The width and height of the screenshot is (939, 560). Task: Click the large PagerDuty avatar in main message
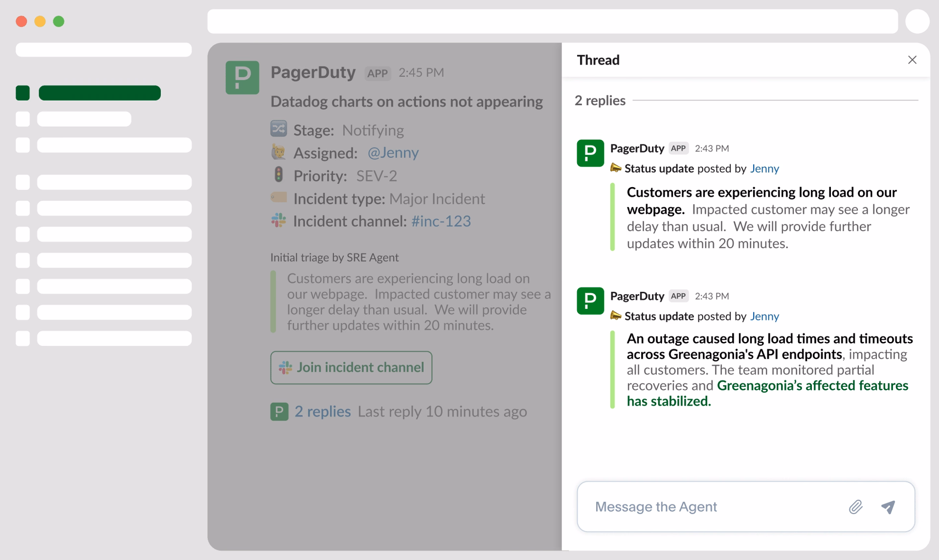[242, 77]
